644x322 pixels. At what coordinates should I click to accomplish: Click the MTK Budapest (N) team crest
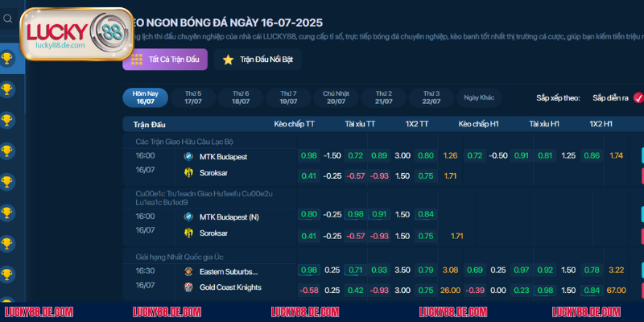pyautogui.click(x=188, y=217)
